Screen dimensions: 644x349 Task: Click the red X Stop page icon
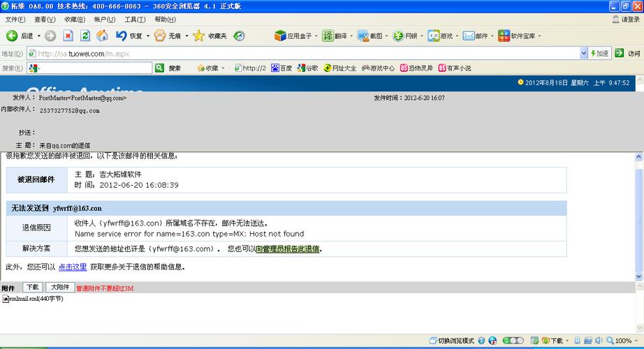[68, 36]
